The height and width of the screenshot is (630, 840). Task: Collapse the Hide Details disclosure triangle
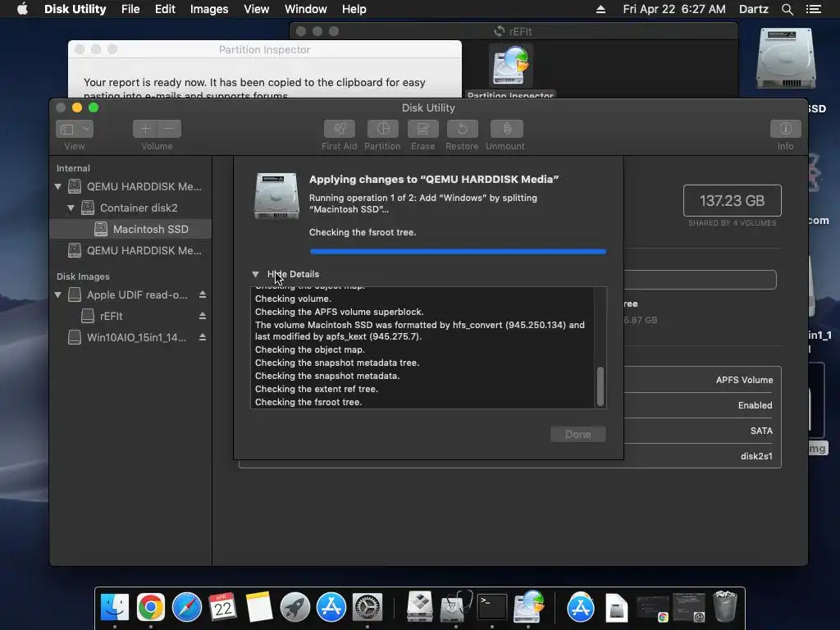[x=256, y=274]
